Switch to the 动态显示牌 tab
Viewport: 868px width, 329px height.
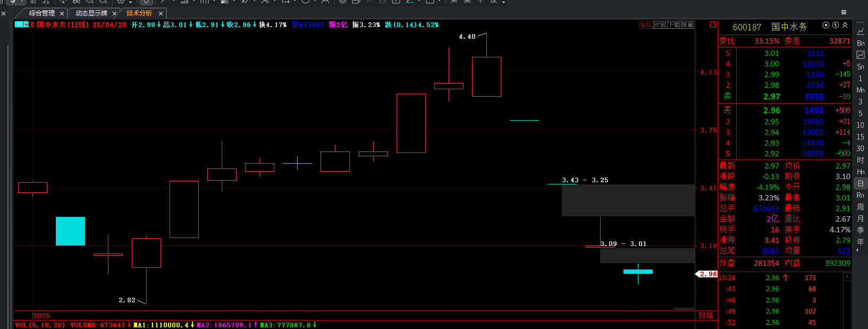[91, 13]
